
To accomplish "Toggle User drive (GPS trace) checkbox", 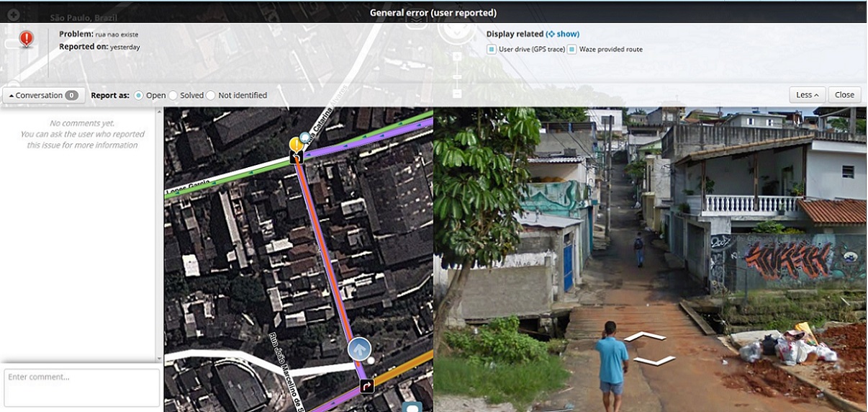I will tap(492, 50).
